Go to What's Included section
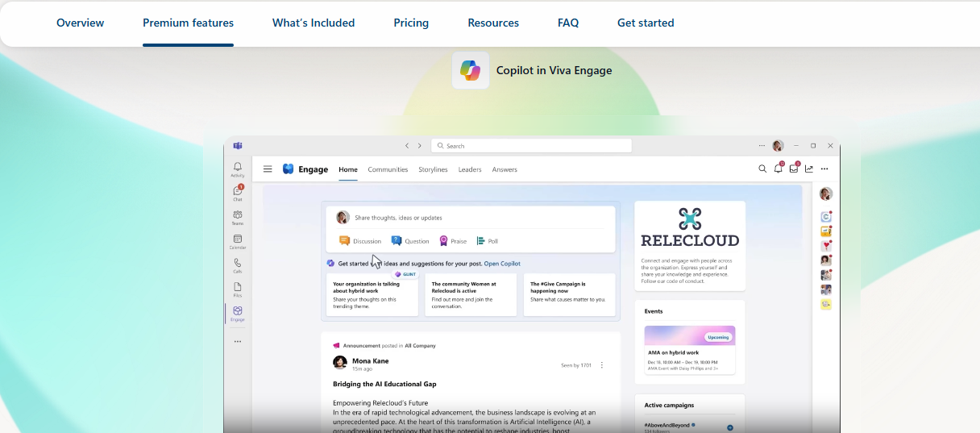This screenshot has height=433, width=980. pyautogui.click(x=314, y=23)
